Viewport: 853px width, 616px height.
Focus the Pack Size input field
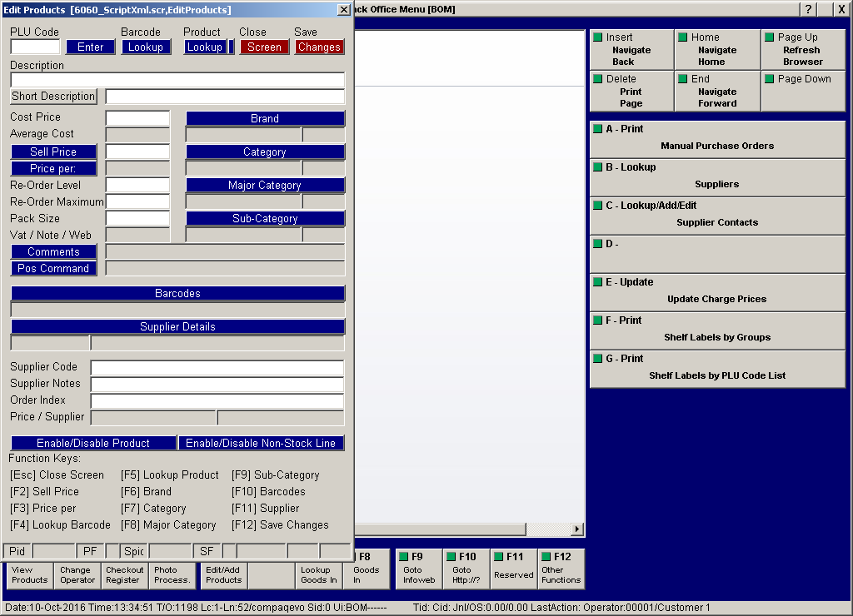(x=137, y=219)
